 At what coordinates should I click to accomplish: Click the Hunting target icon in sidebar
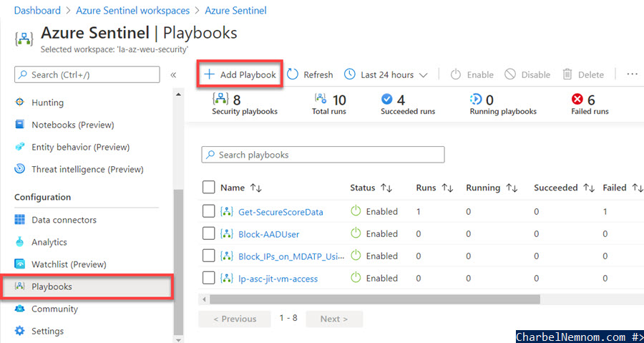tap(20, 102)
